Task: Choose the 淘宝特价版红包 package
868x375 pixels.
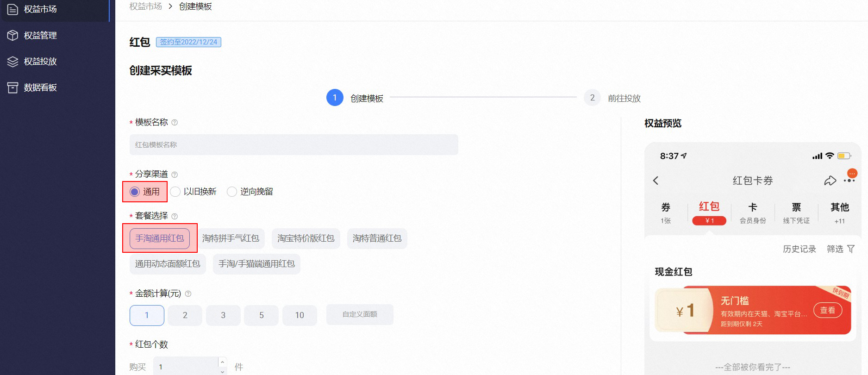Action: coord(306,238)
